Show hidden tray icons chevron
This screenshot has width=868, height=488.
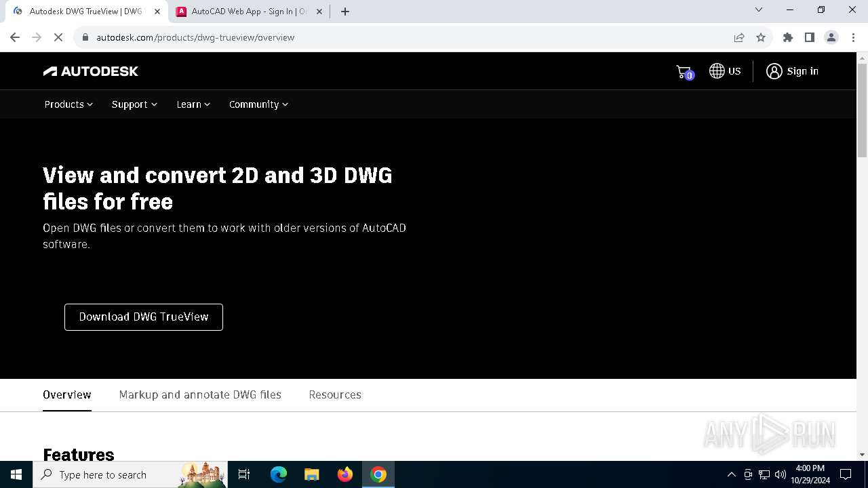[731, 474]
